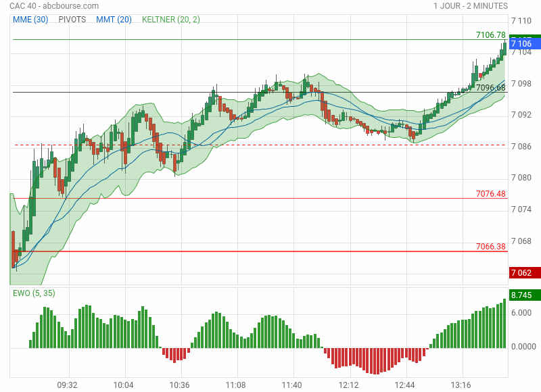Select the 7076.48 support level value
Viewport: 541px width, 392px height.
tap(491, 194)
